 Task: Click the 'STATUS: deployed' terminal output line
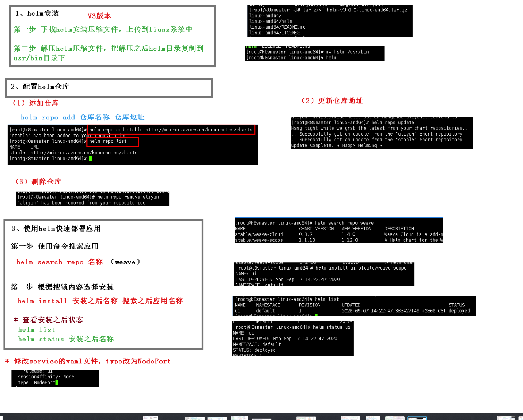pos(254,350)
